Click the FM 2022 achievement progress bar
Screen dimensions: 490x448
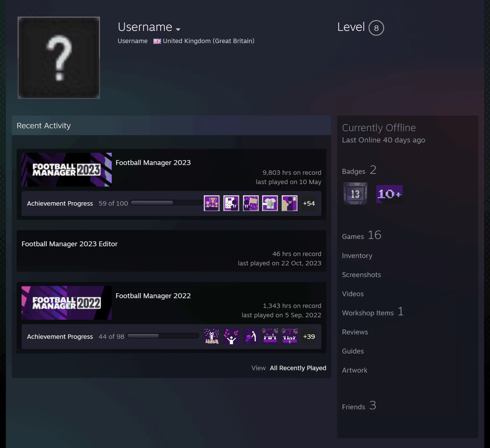163,336
